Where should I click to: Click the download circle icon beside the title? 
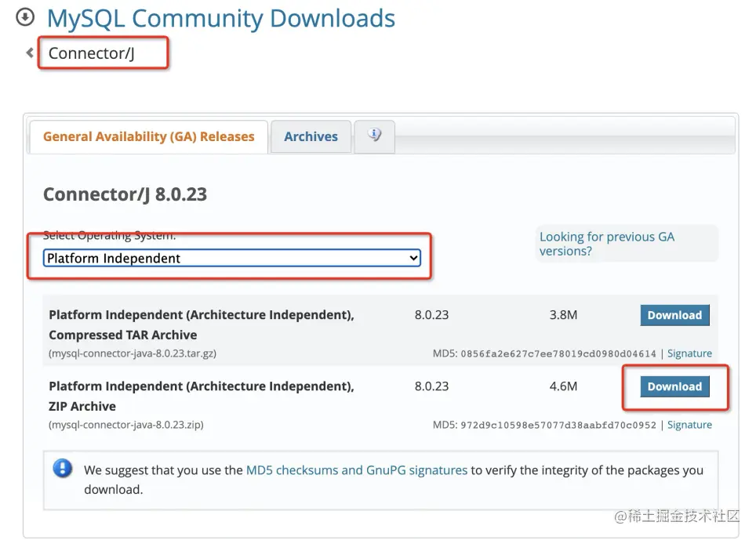click(25, 17)
